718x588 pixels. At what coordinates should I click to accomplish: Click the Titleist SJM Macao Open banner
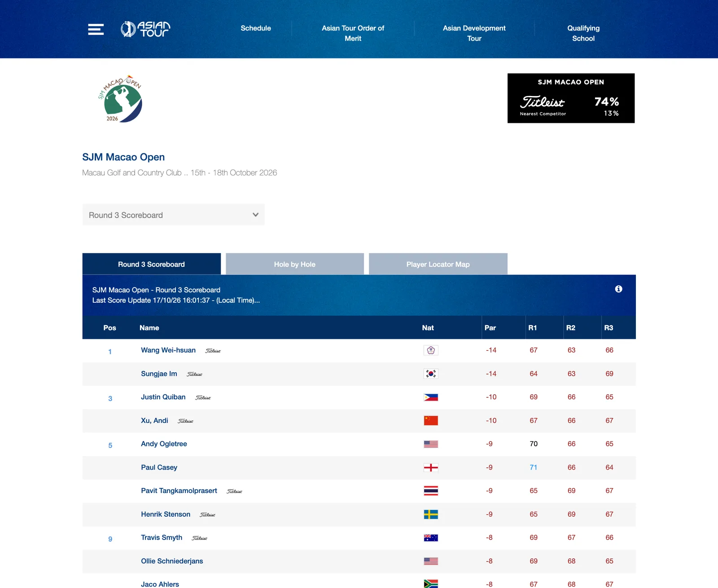(x=571, y=98)
